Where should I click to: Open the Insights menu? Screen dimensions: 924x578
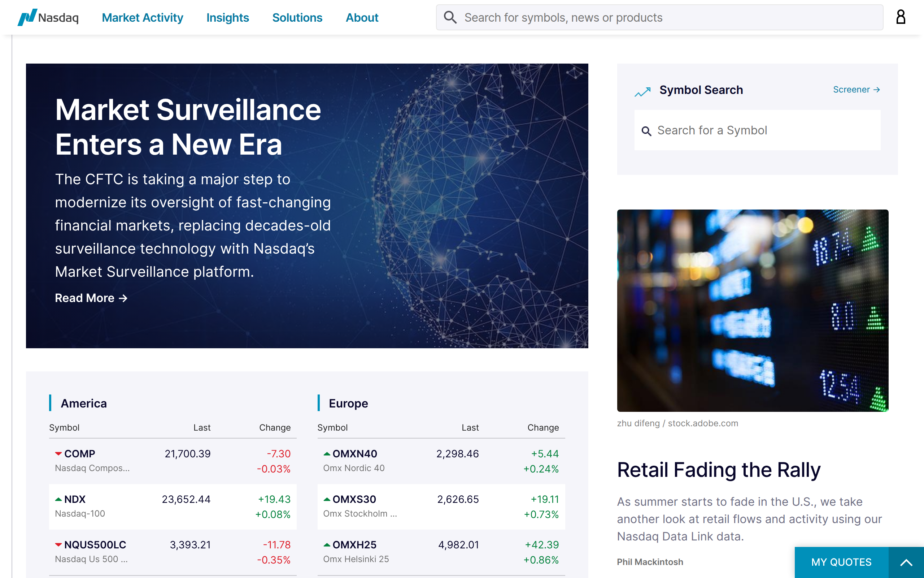[227, 18]
